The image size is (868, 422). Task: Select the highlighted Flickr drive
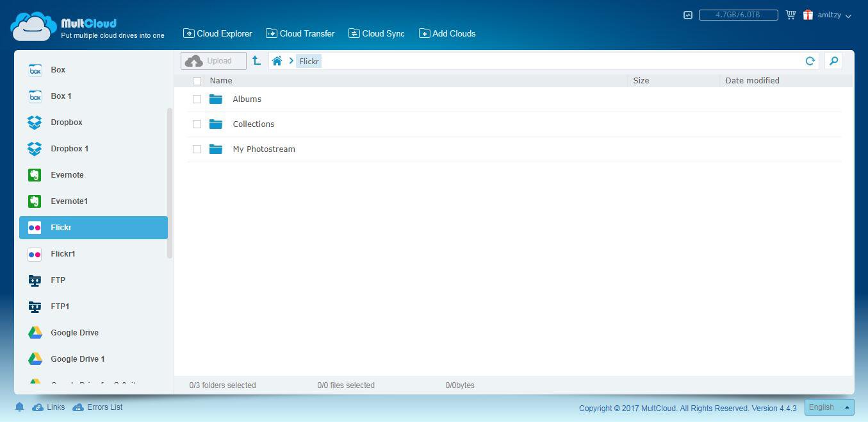pyautogui.click(x=94, y=228)
